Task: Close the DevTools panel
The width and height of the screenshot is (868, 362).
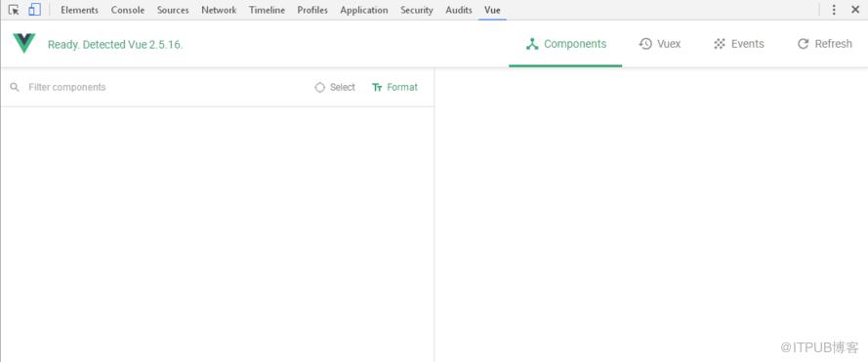Action: 855,10
